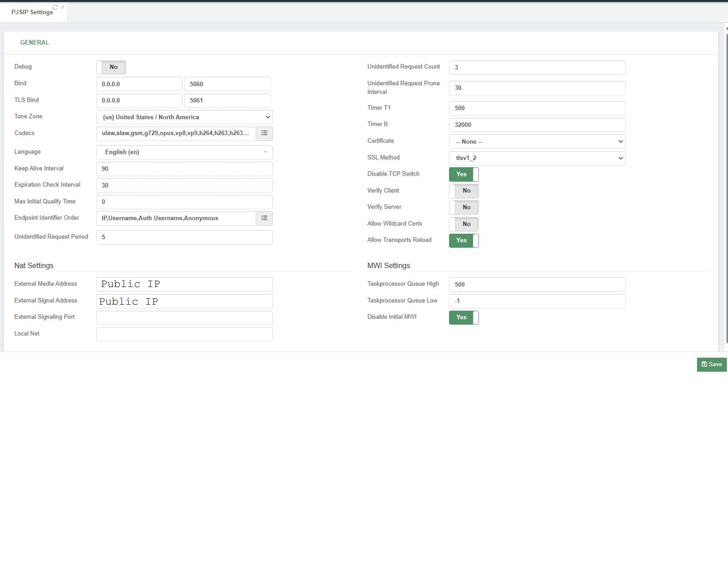Screen dimensions: 728x563
Task: Click the Local Net field
Action: coord(184,334)
